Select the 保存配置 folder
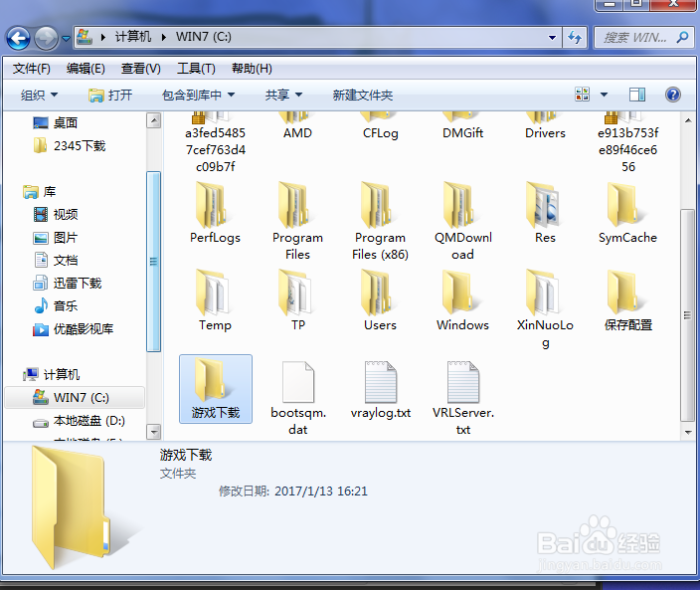Viewport: 700px width, 590px height. pyautogui.click(x=627, y=300)
